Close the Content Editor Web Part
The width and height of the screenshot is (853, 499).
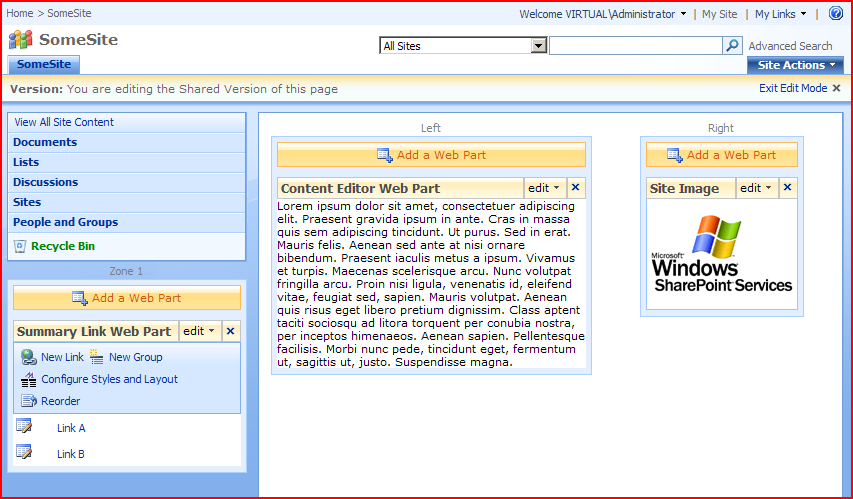click(x=575, y=188)
